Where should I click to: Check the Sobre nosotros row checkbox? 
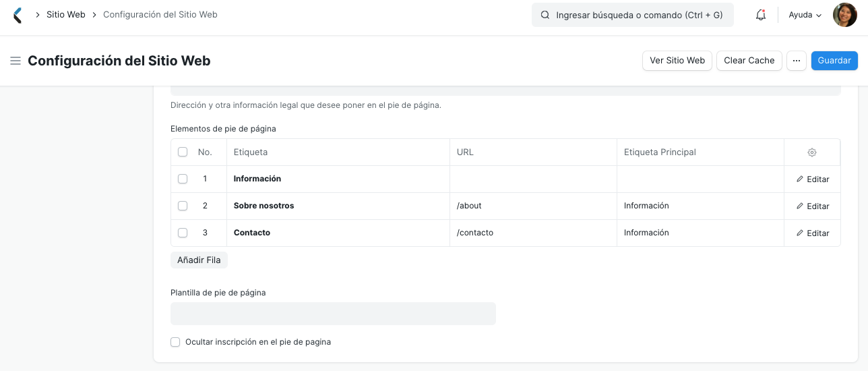pyautogui.click(x=183, y=206)
